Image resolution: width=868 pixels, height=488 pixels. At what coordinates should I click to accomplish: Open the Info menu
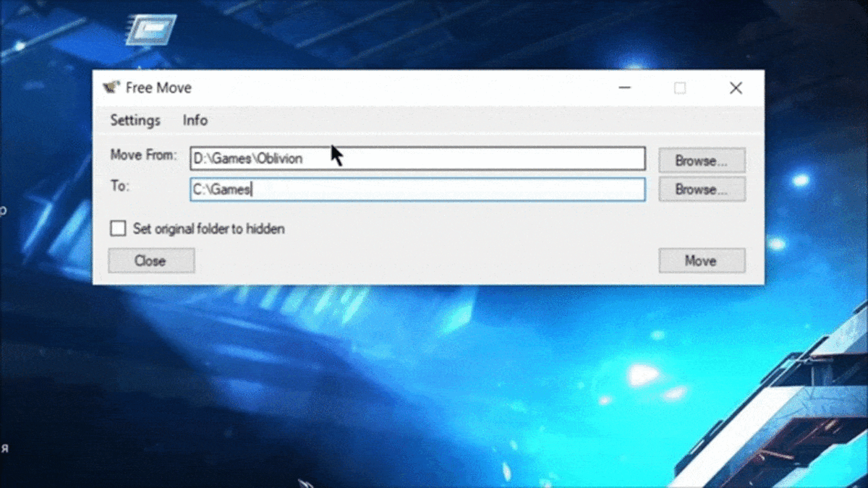[x=195, y=120]
